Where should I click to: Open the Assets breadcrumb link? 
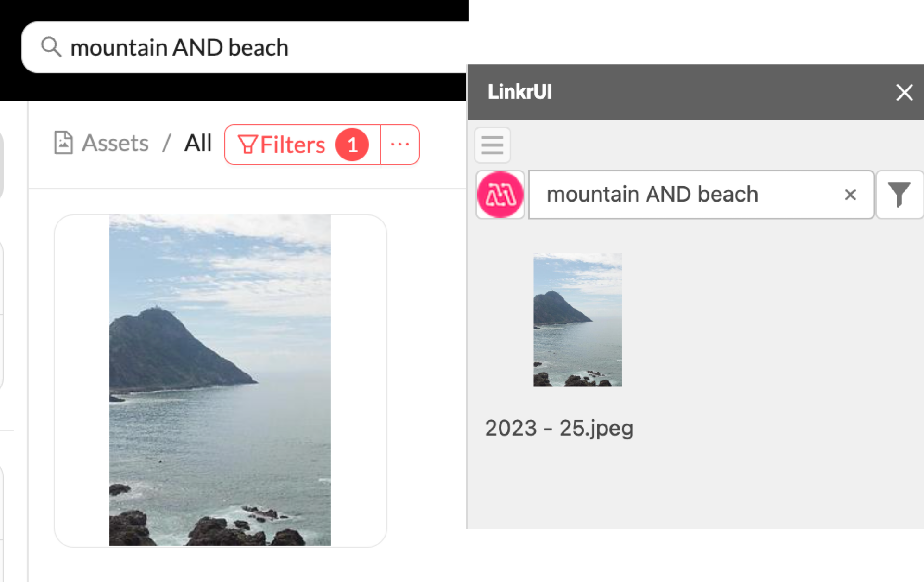[x=115, y=143]
